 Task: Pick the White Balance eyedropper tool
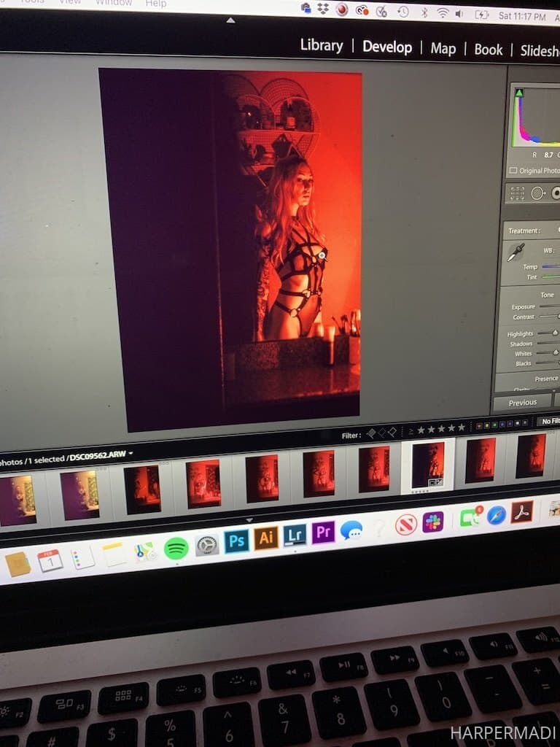(516, 252)
